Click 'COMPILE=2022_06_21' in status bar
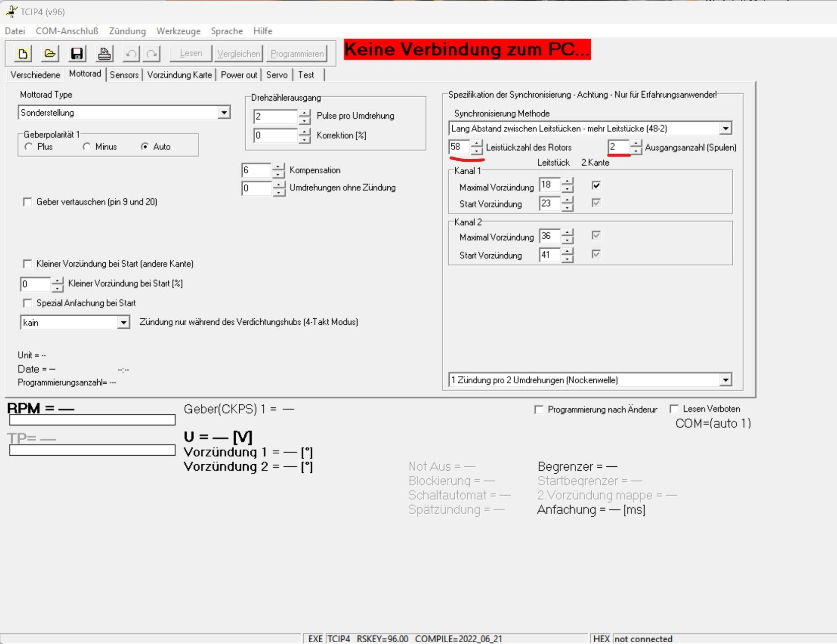This screenshot has width=837, height=644. click(458, 638)
